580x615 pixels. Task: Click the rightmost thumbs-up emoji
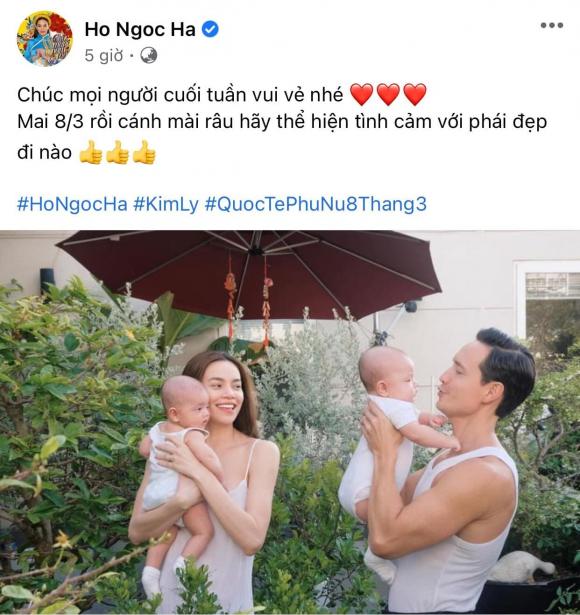[144, 152]
